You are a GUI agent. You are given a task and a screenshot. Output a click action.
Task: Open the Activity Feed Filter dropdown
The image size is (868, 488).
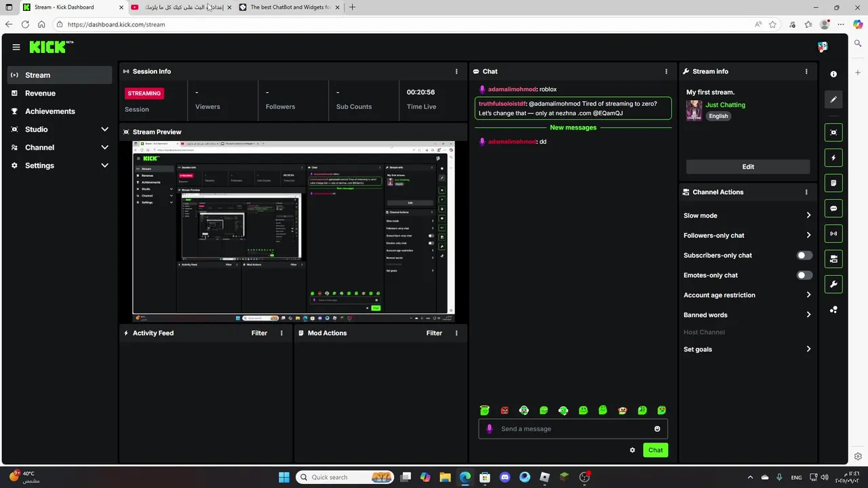259,333
